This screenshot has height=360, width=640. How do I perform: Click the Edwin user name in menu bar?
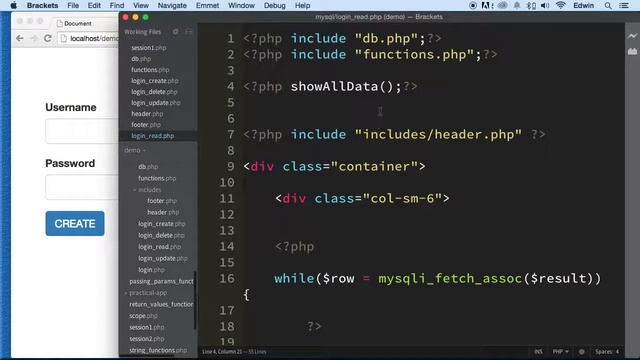[x=584, y=5]
